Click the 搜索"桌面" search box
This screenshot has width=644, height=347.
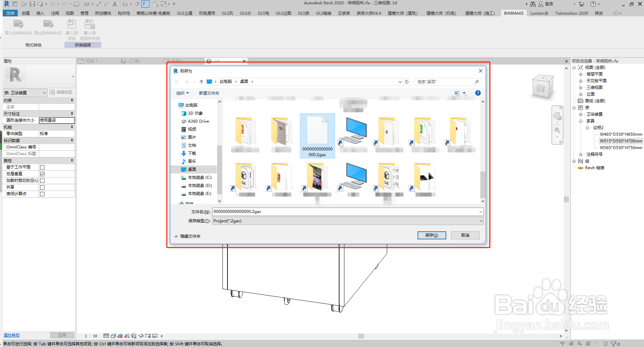tap(448, 82)
